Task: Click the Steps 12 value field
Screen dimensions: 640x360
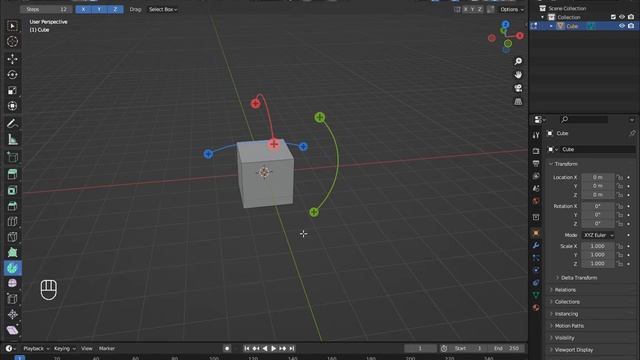Action: click(46, 9)
